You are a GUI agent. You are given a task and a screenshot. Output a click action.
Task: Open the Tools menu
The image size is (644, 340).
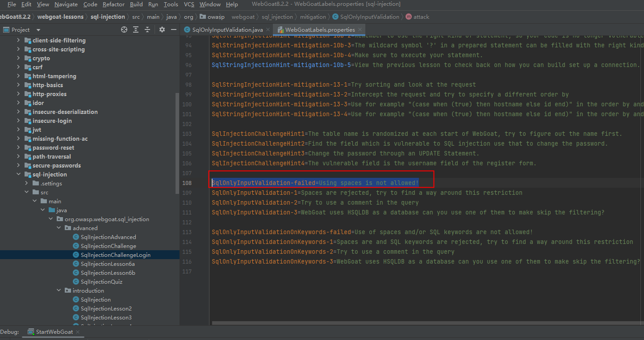[x=171, y=4]
